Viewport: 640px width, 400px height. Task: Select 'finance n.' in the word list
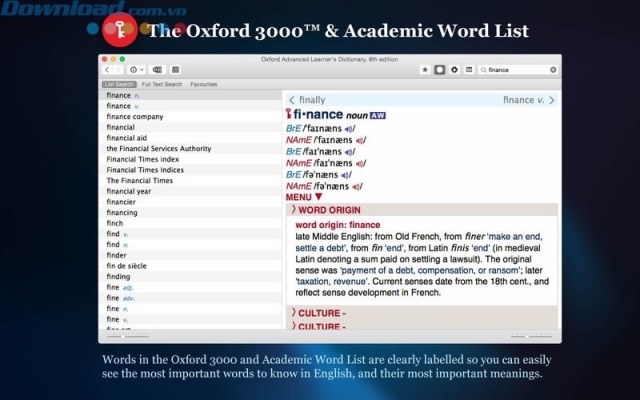pyautogui.click(x=190, y=95)
